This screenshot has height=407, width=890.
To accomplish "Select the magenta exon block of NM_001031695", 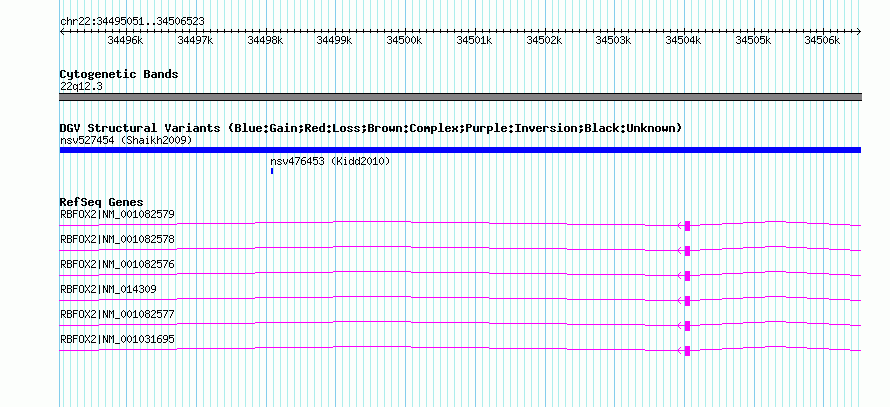I will click(687, 351).
